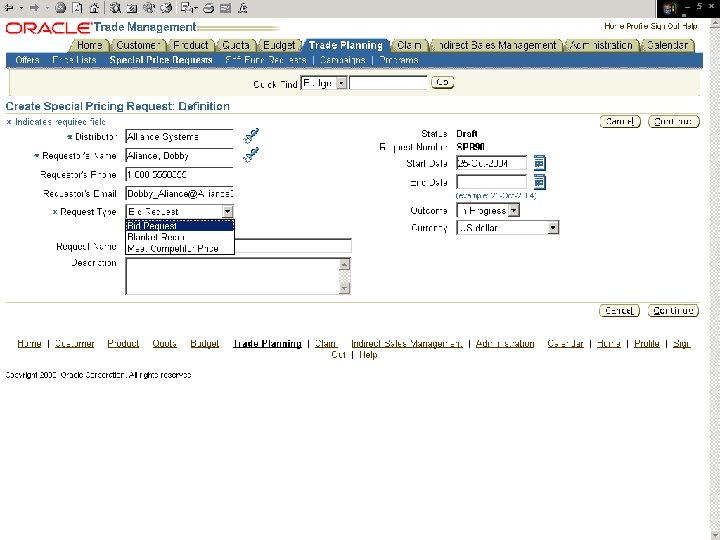This screenshot has width=720, height=540.
Task: Click the Description scrollbar up arrow
Action: pyautogui.click(x=344, y=264)
